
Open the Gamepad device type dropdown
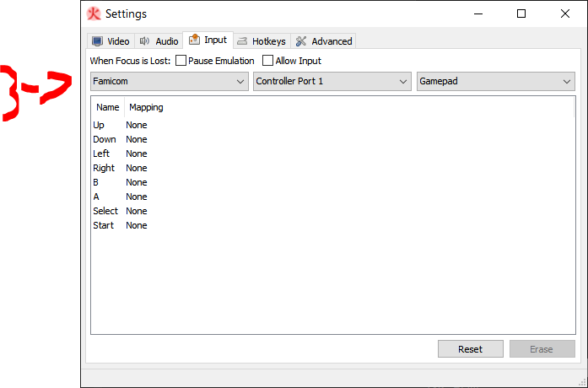pos(495,82)
